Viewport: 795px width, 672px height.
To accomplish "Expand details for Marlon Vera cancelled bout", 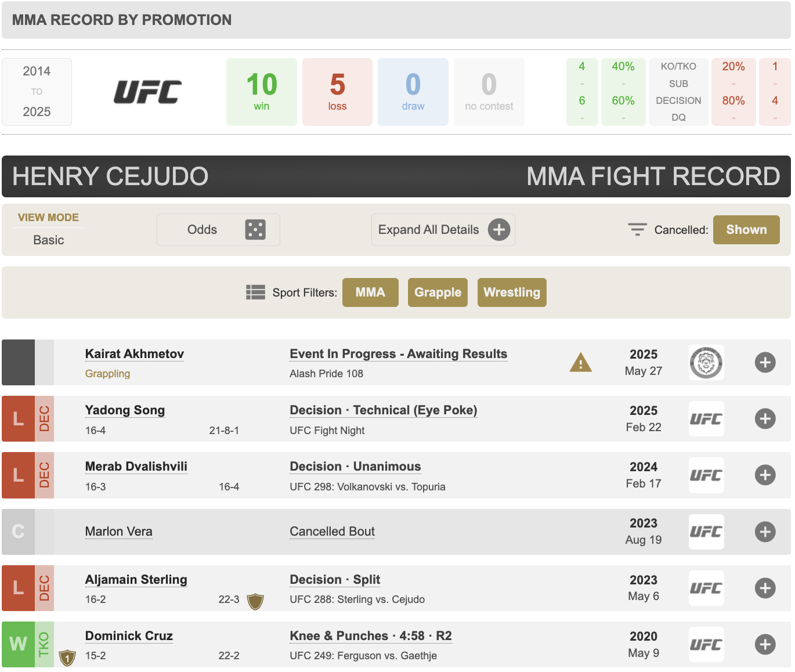I will 765,532.
